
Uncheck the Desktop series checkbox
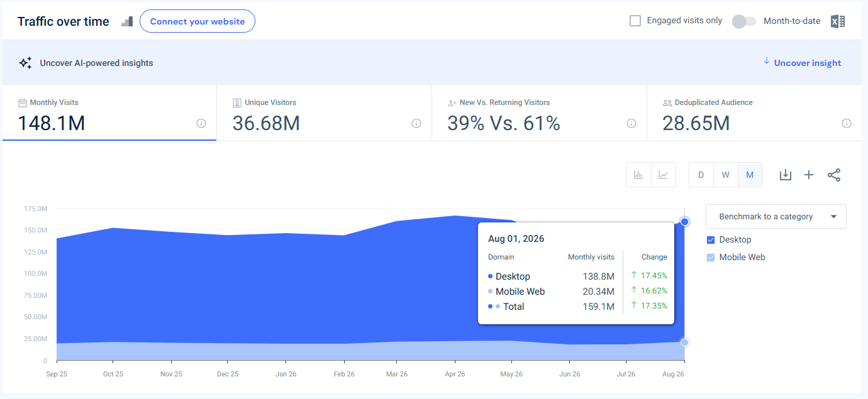711,239
